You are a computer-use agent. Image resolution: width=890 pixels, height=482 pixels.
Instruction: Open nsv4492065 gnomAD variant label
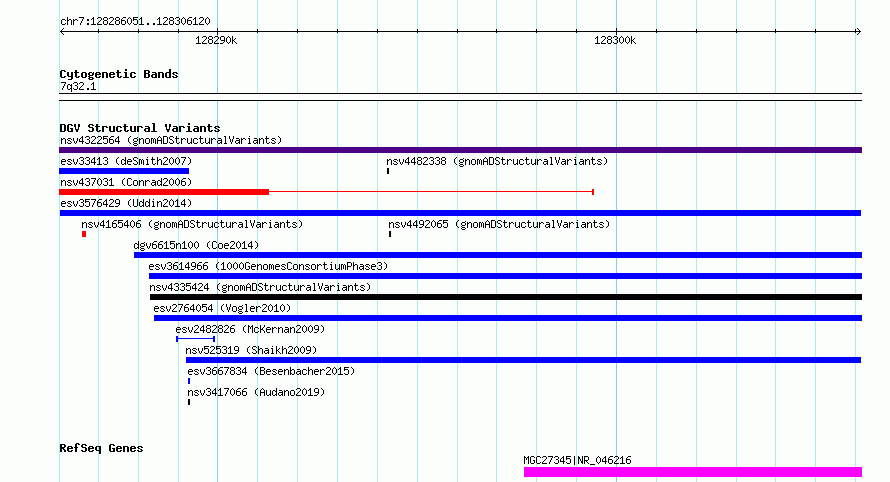tap(499, 224)
